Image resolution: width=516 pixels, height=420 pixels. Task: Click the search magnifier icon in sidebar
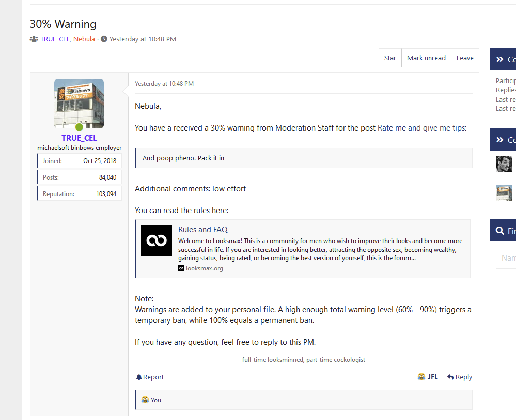coord(500,231)
